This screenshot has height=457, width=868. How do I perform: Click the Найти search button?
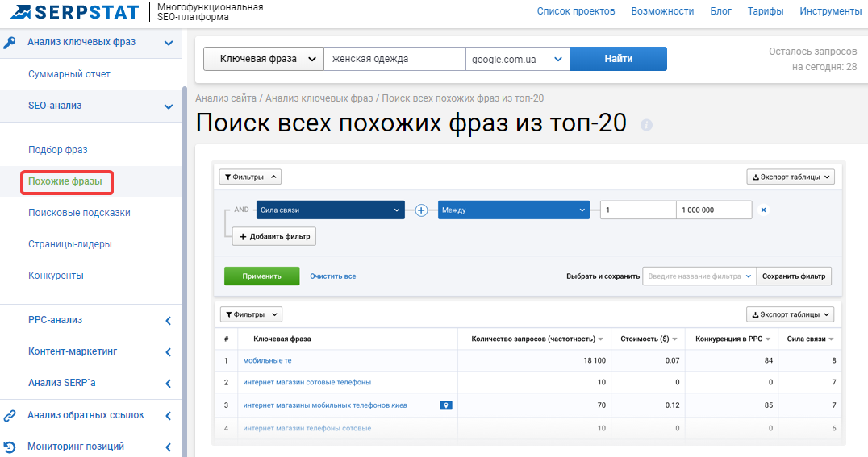click(x=619, y=59)
